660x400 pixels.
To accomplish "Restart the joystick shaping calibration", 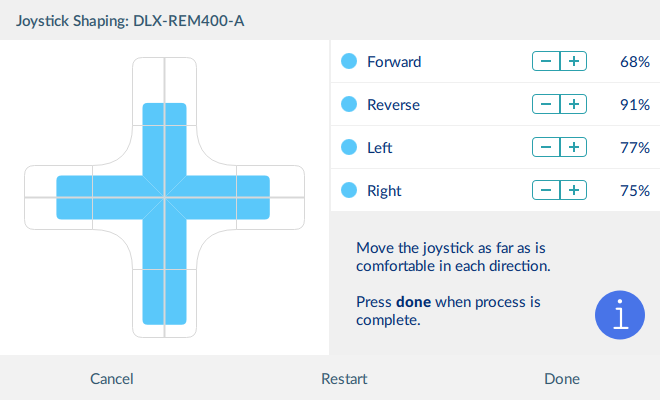I will [x=344, y=379].
